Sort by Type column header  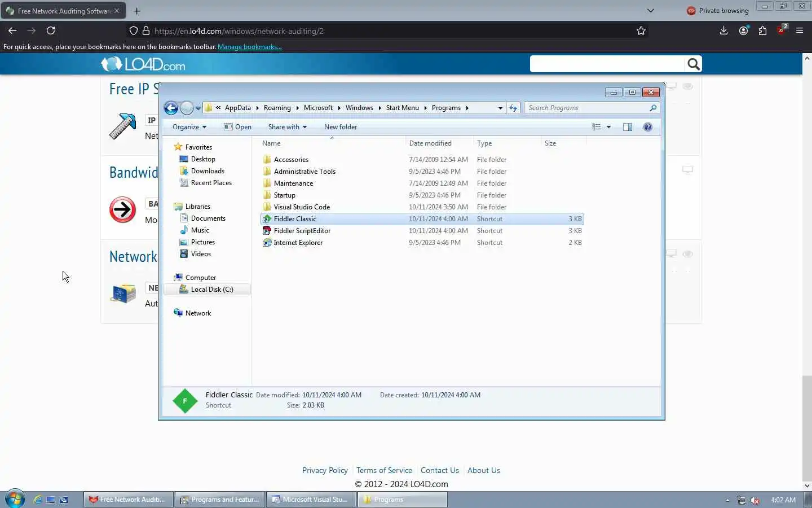click(x=507, y=143)
